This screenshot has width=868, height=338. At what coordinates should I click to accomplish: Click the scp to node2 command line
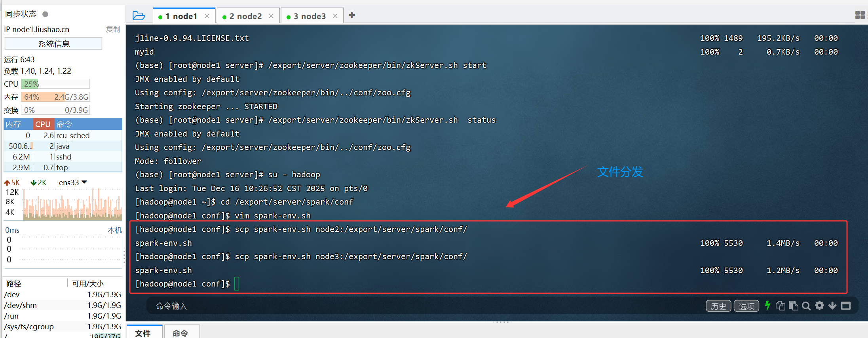(301, 229)
